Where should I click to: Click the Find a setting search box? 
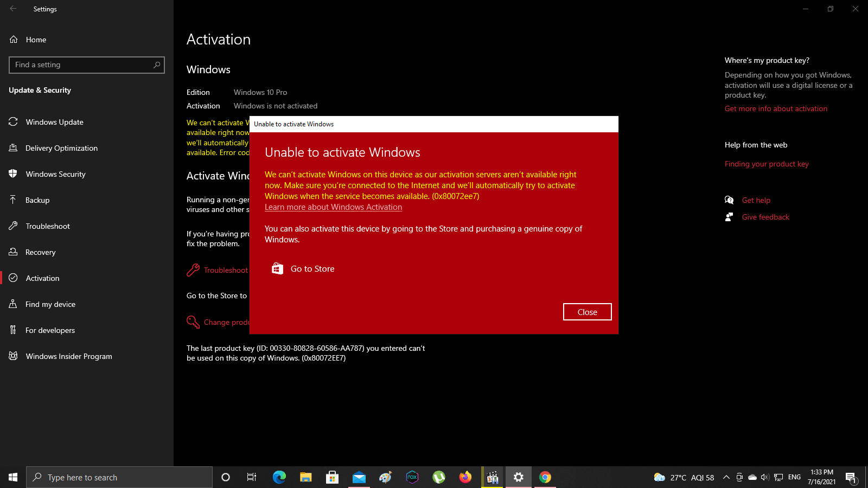tap(87, 65)
